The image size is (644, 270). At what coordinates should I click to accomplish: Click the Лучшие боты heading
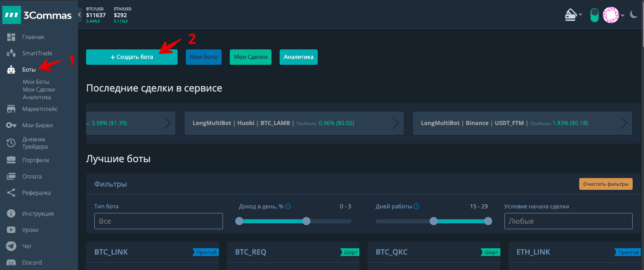[118, 159]
